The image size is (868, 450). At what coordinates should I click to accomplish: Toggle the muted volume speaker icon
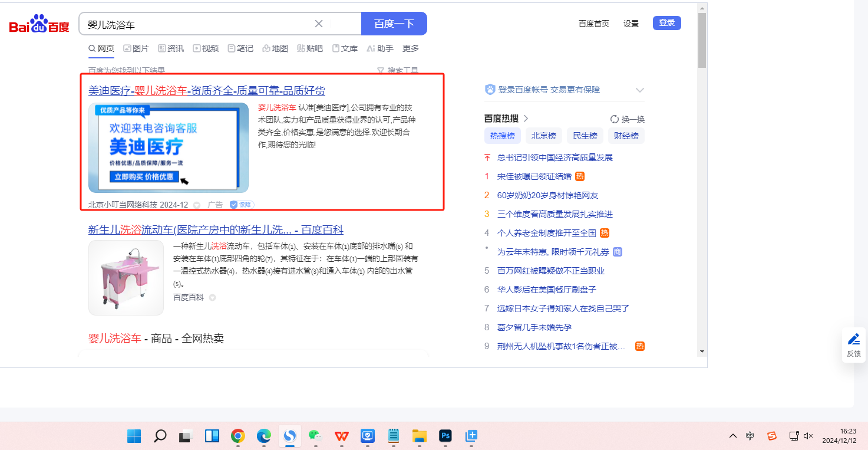808,436
